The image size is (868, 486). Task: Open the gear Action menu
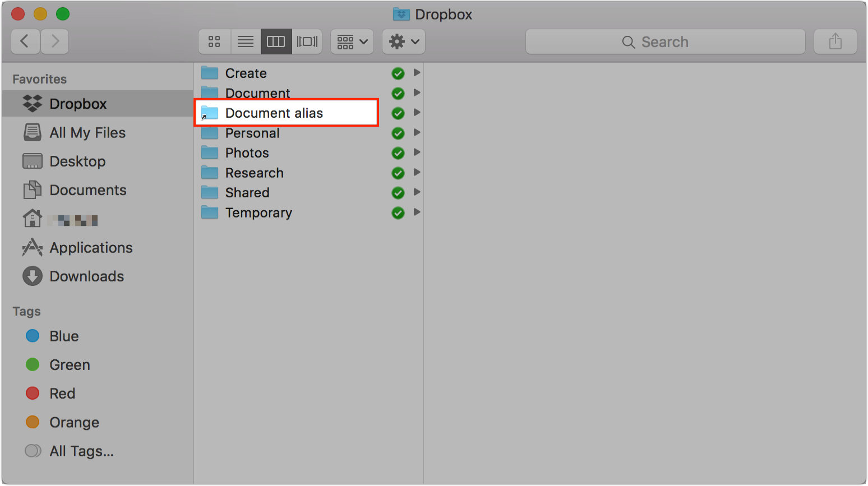point(404,41)
